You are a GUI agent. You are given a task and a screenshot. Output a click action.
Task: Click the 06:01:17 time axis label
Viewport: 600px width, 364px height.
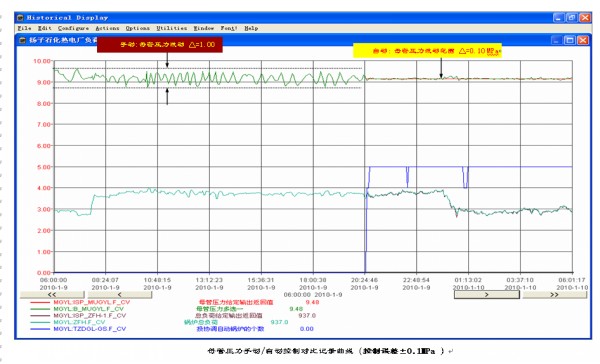tap(572, 280)
